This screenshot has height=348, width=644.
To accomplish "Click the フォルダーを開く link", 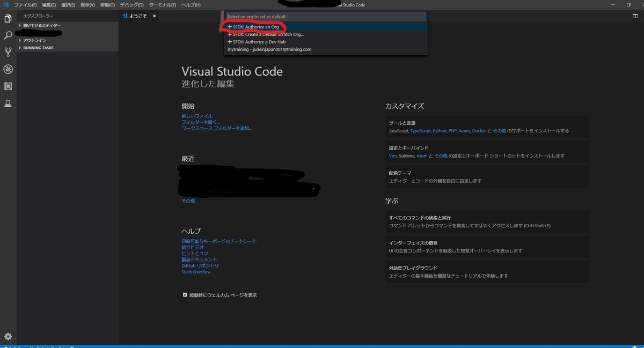I will [x=201, y=122].
